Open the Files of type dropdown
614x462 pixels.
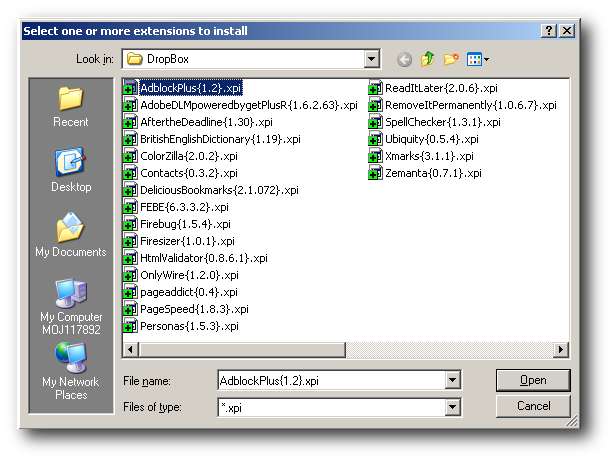click(453, 407)
